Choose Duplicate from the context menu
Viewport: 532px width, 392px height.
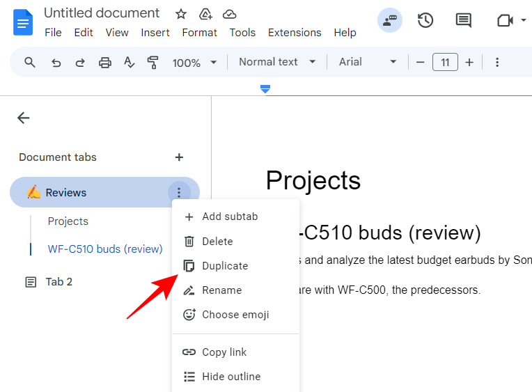224,266
